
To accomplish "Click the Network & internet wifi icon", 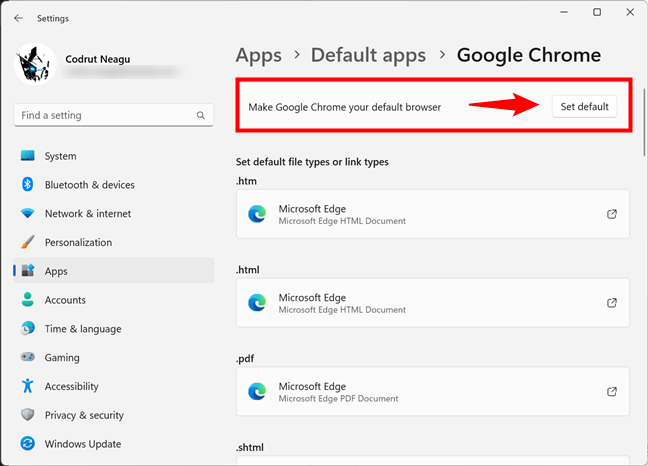I will point(27,214).
